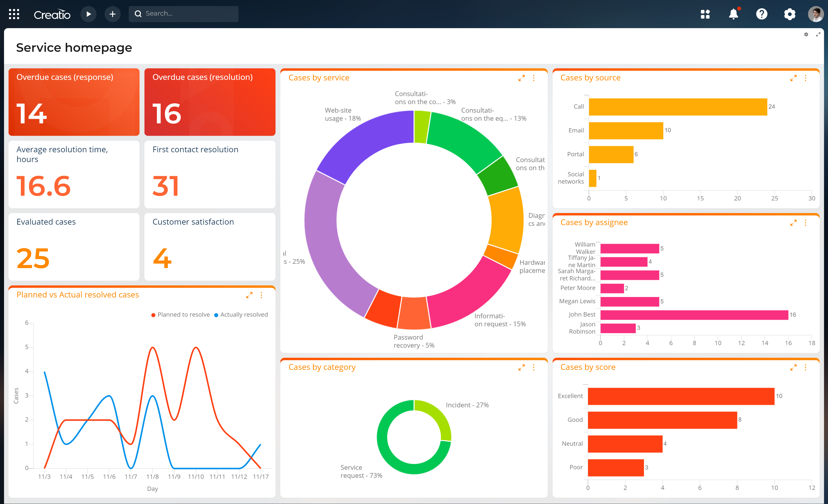Image resolution: width=828 pixels, height=504 pixels.
Task: Open the help question mark icon
Action: (762, 14)
